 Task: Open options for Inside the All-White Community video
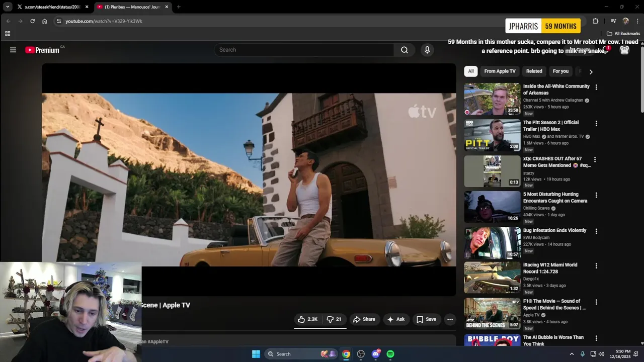pyautogui.click(x=596, y=87)
